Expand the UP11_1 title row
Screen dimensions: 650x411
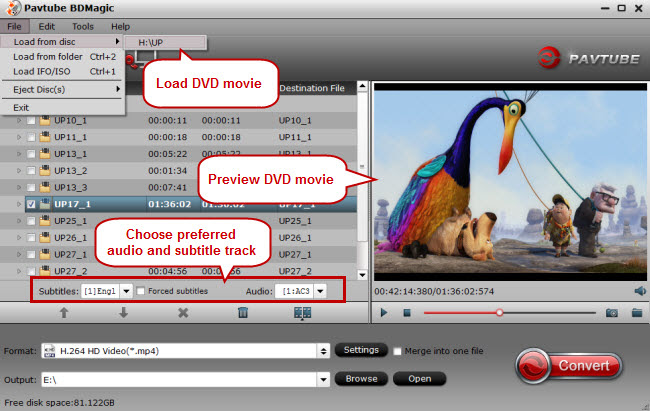19,137
